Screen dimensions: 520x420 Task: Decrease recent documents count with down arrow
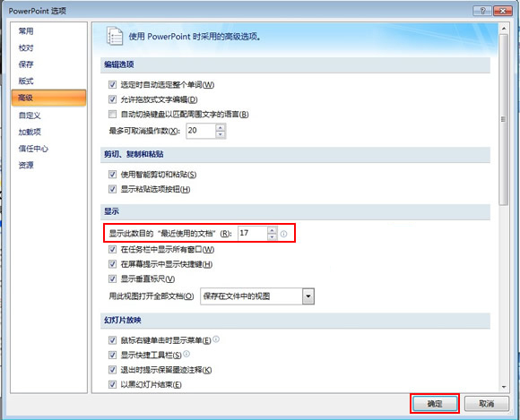click(272, 236)
